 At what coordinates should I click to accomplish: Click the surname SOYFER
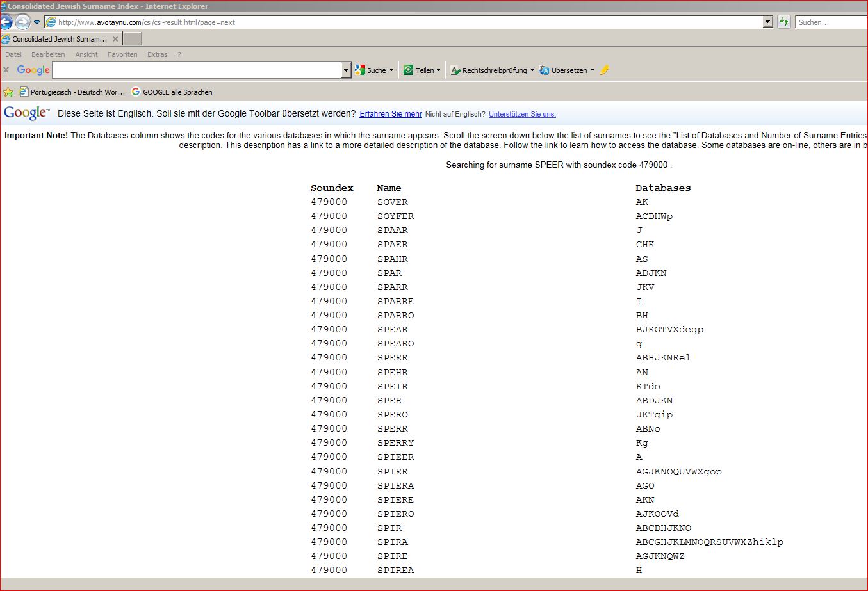click(x=396, y=216)
